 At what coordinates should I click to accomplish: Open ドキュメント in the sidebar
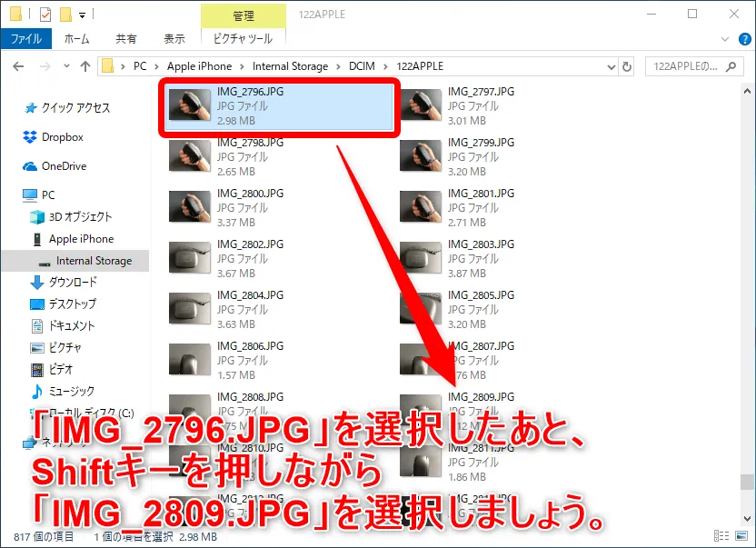[62, 325]
